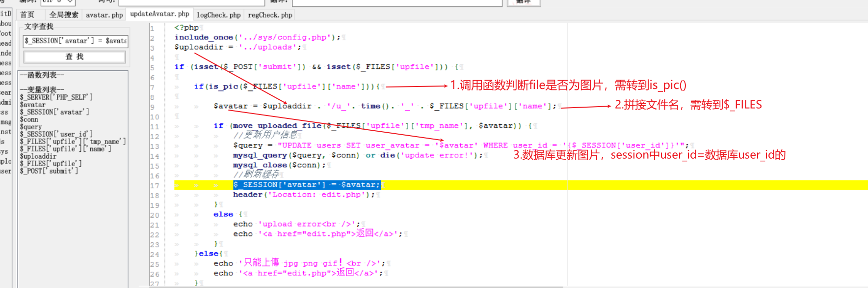This screenshot has height=288, width=868.
Task: Click the 查找 button
Action: click(75, 57)
